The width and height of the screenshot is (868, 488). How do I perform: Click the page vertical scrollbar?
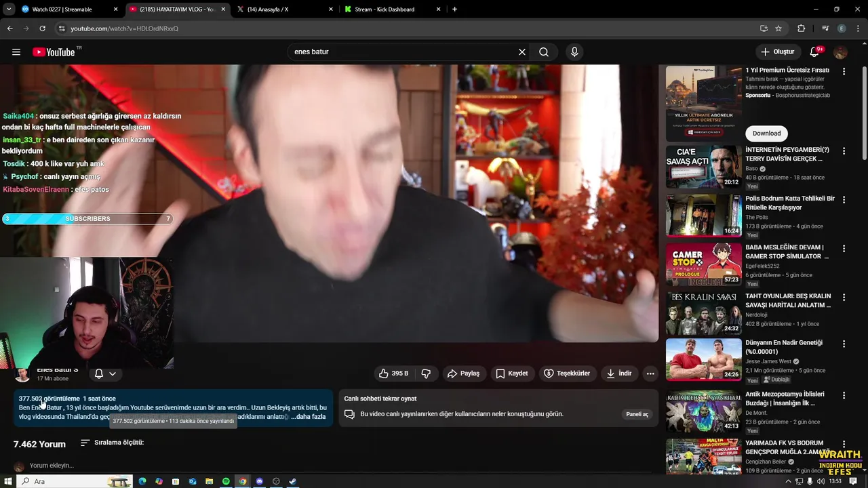(x=864, y=113)
